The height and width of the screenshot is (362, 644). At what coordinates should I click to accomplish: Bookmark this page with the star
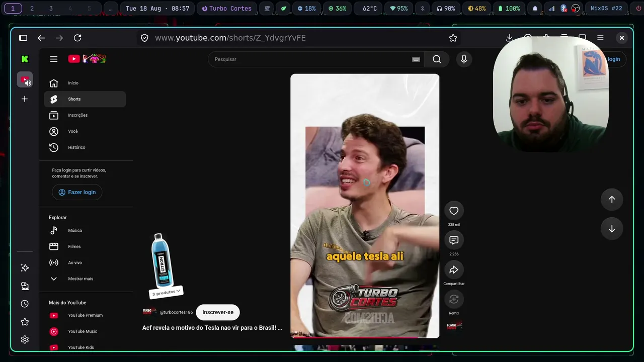[453, 38]
